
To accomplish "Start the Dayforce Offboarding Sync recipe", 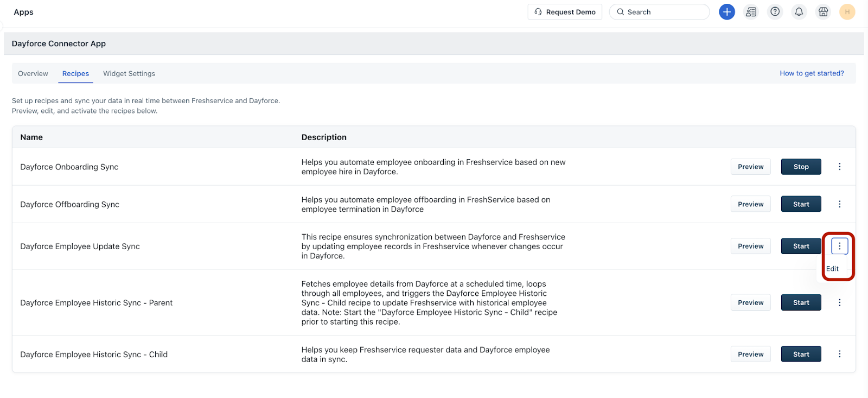I will (x=801, y=204).
